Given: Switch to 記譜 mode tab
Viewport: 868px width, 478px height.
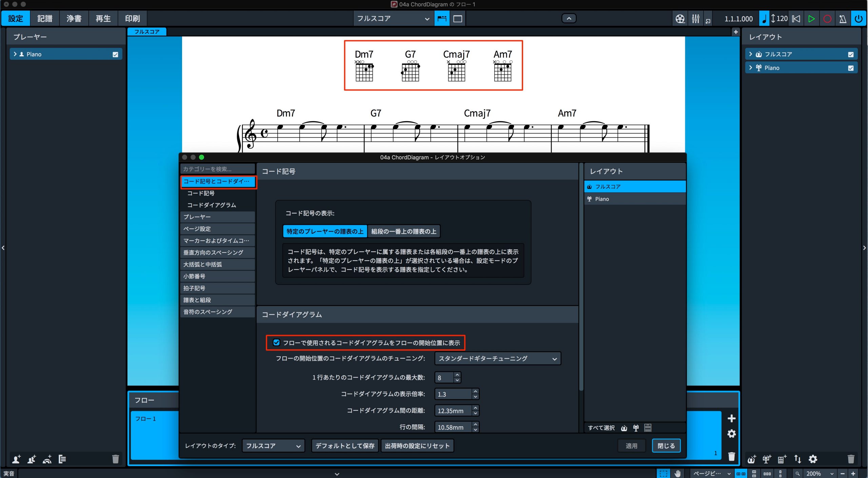Looking at the screenshot, I should (45, 19).
